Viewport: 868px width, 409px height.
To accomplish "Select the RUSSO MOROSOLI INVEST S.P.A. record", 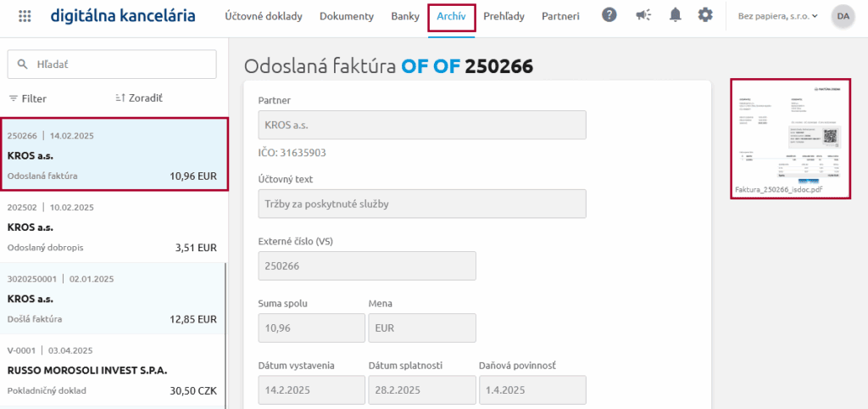I will [x=113, y=370].
